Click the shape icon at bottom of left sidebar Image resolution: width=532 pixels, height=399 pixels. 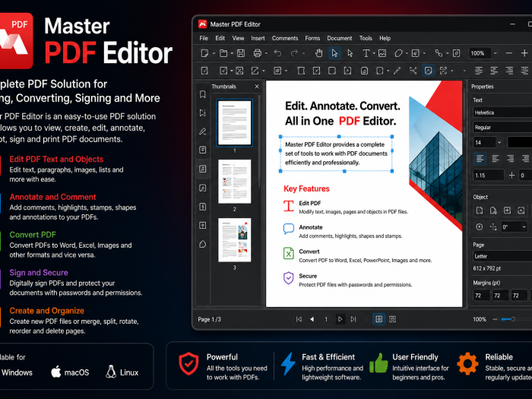[203, 244]
